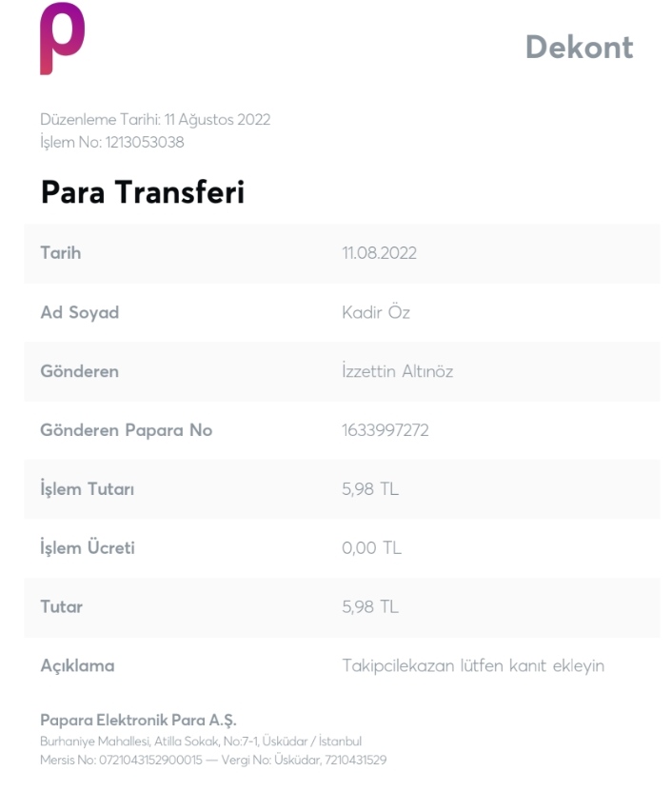This screenshot has width=672, height=791.
Task: Select the date value 11.08.2022
Action: click(x=380, y=253)
